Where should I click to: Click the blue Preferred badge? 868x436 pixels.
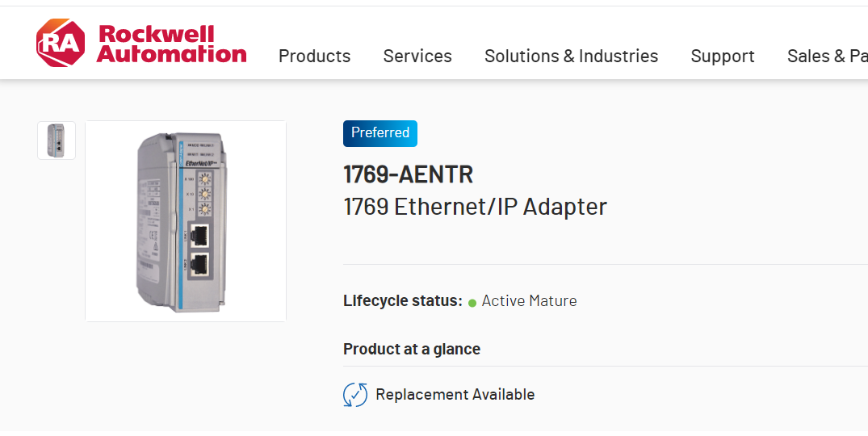click(380, 132)
